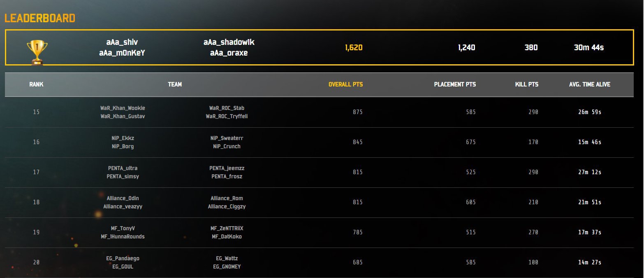644x278 pixels.
Task: Sort by the AVG. TIME ALIVE column header
Action: pyautogui.click(x=590, y=84)
